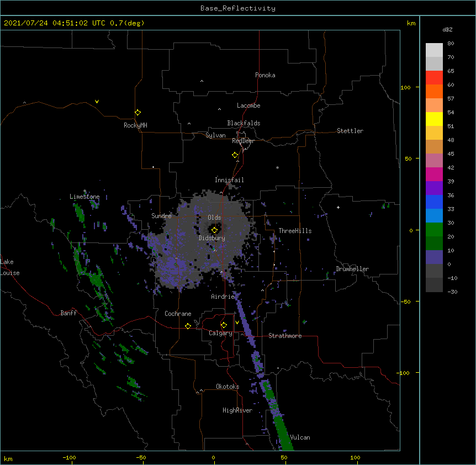Select the green 30 dBZ color swatch
Image resolution: width=476 pixels, height=465 pixels.
[x=434, y=230]
